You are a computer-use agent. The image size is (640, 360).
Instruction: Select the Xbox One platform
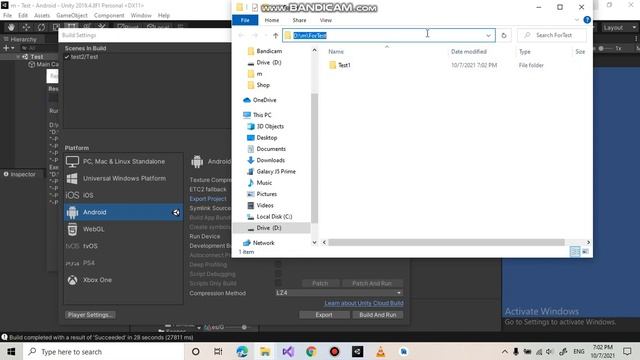[x=123, y=280]
